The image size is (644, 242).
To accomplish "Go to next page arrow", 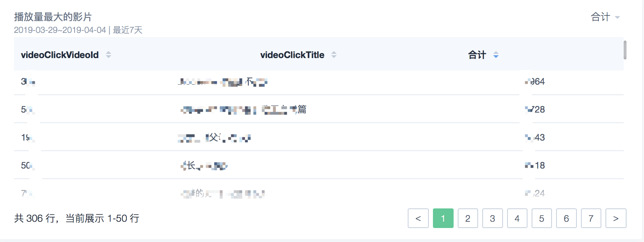I will tap(616, 218).
